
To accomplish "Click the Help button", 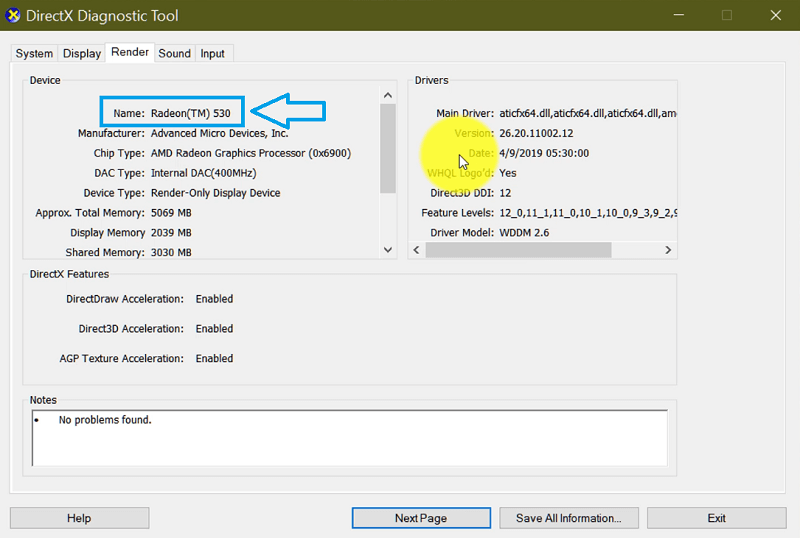I will [x=79, y=518].
